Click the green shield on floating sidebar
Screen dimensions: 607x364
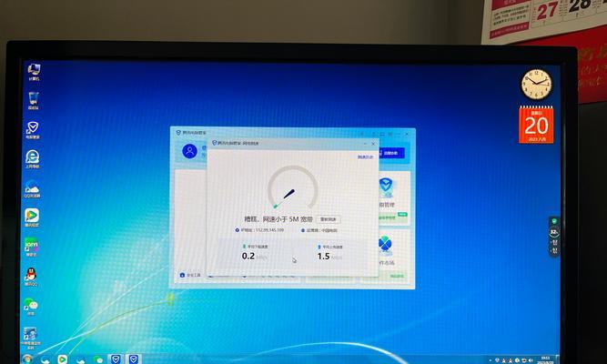point(554,221)
